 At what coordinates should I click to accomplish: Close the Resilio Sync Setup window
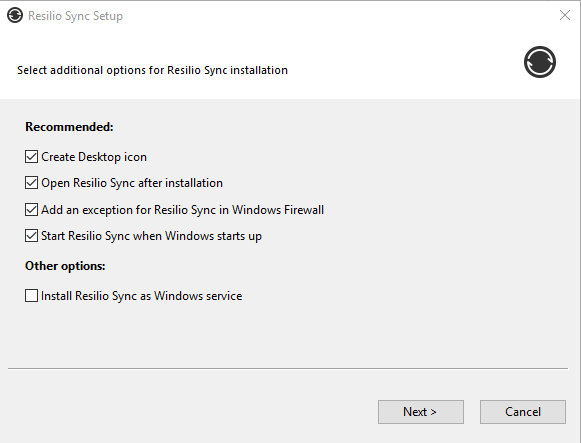pyautogui.click(x=565, y=15)
